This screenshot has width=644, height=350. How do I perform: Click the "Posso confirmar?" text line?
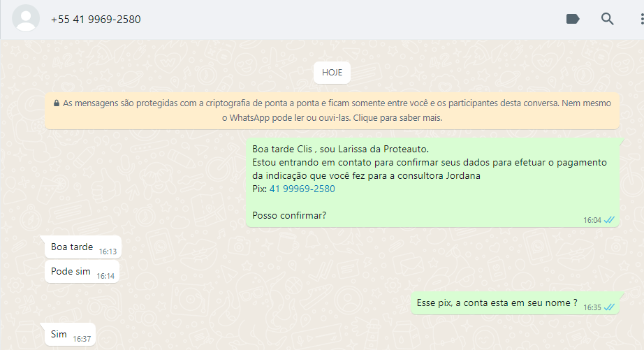point(289,215)
